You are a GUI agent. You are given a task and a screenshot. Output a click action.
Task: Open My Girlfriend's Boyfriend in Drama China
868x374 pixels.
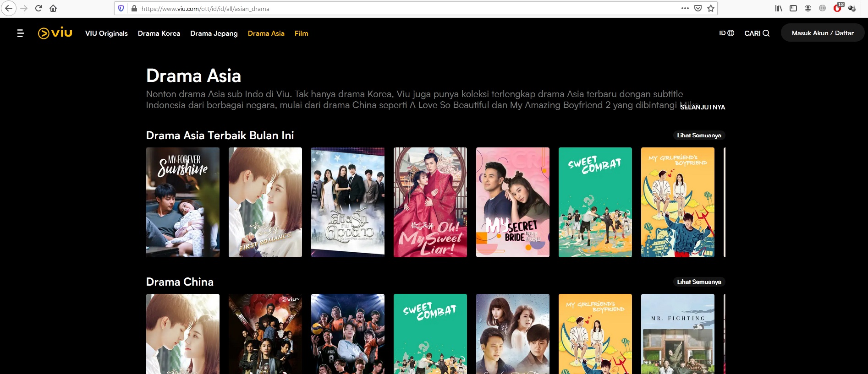coord(595,334)
